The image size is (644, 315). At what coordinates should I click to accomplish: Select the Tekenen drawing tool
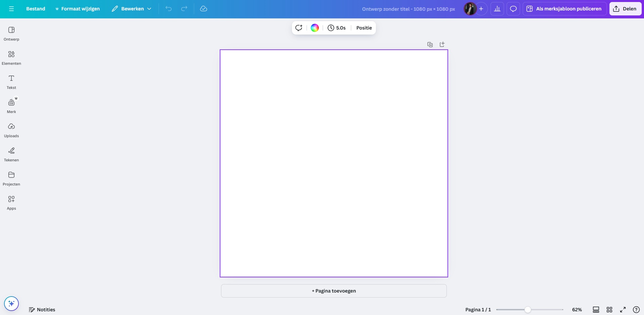click(11, 155)
